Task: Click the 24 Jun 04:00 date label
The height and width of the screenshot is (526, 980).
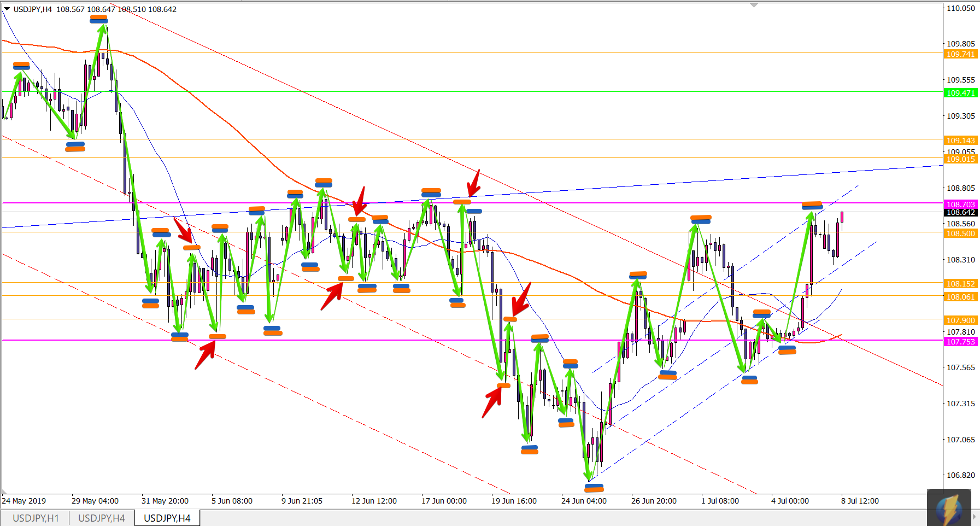Action: (584, 501)
